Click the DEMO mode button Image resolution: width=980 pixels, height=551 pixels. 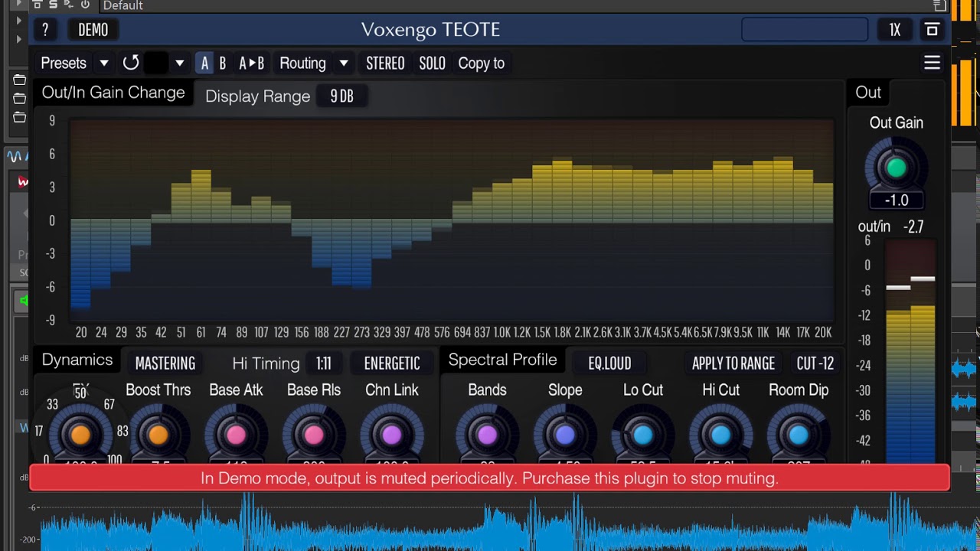(x=93, y=30)
